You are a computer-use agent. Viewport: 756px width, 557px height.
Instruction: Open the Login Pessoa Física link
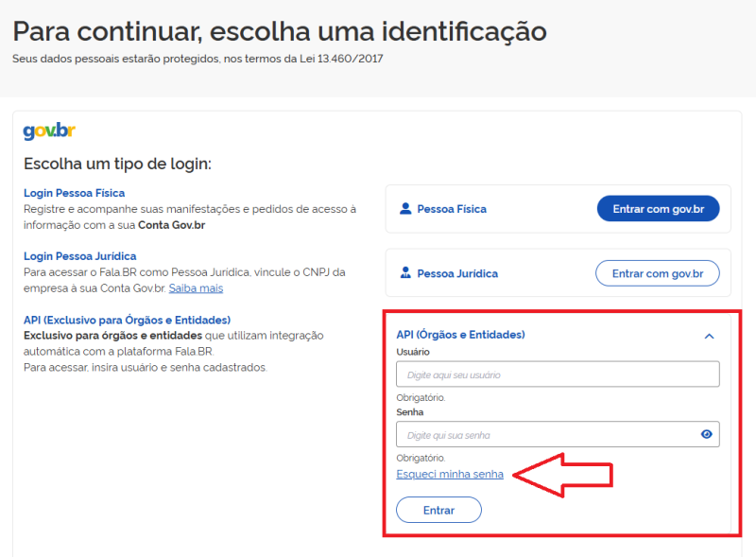pos(74,192)
